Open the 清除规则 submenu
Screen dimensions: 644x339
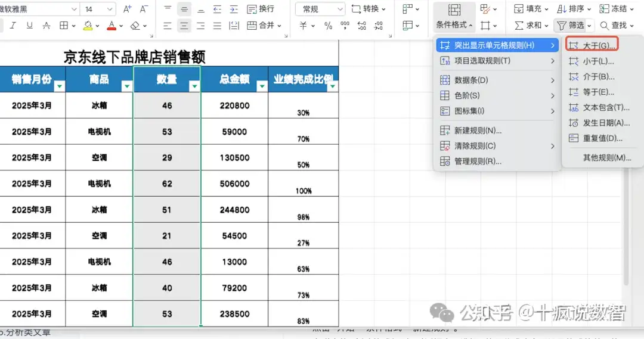point(497,146)
